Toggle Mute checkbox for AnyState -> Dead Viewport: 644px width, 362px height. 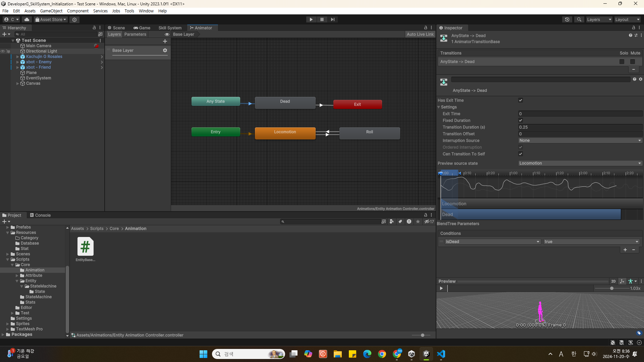pos(633,62)
